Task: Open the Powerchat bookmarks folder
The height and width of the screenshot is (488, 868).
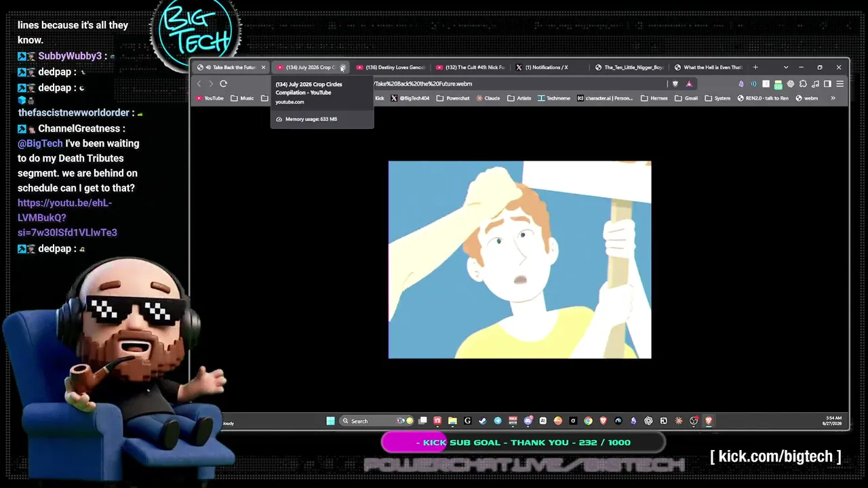Action: pos(453,98)
